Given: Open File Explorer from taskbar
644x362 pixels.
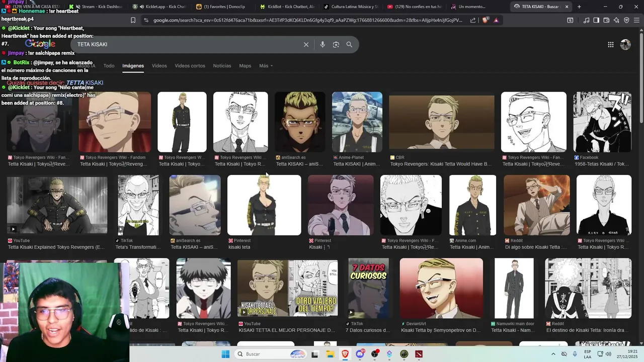Looking at the screenshot, I should 330,354.
